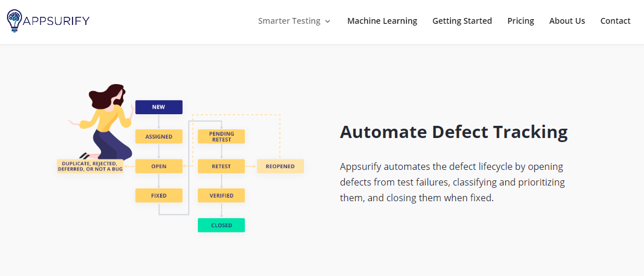Click the REOPENED status box
This screenshot has width=644, height=276.
coord(280,166)
